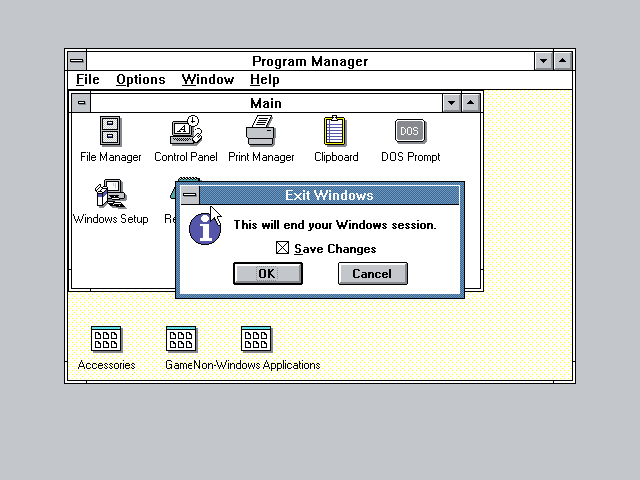The height and width of the screenshot is (480, 640).
Task: Open the Main window control menu box
Action: click(x=81, y=102)
